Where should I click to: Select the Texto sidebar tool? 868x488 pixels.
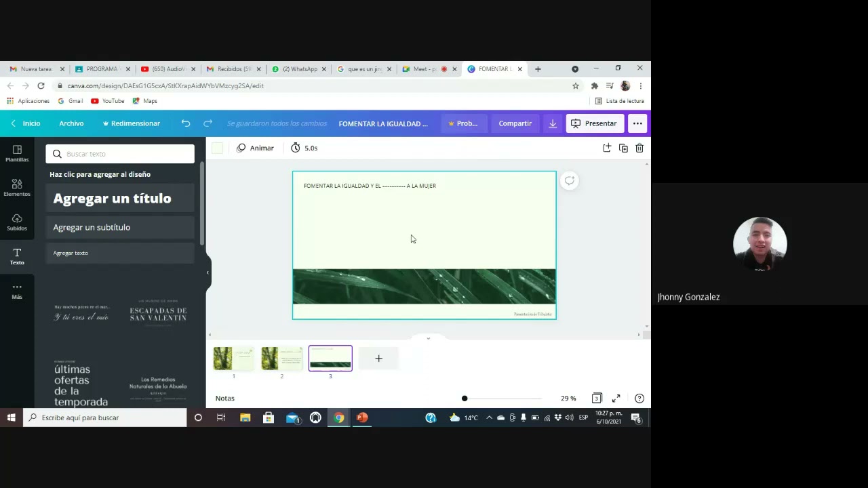17,256
